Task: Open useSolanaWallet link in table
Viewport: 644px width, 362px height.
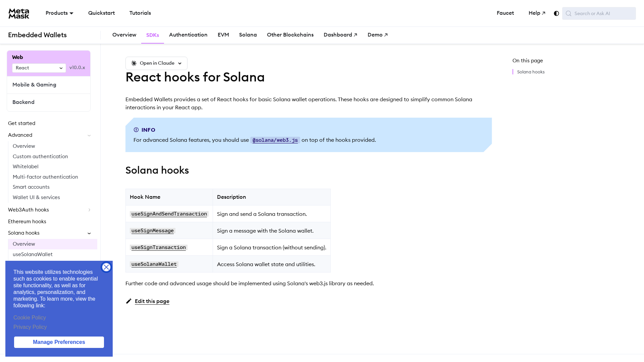Action: (154, 264)
